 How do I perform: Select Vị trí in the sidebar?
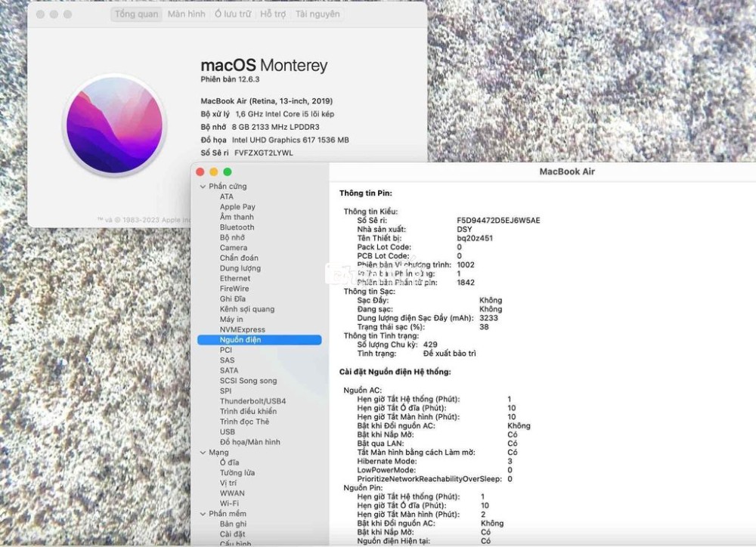coord(228,484)
